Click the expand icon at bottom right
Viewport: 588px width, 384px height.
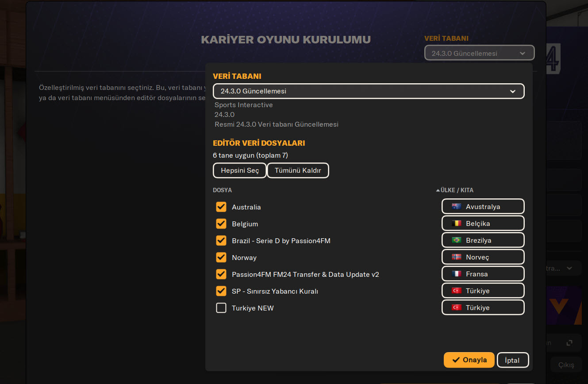[x=569, y=343]
